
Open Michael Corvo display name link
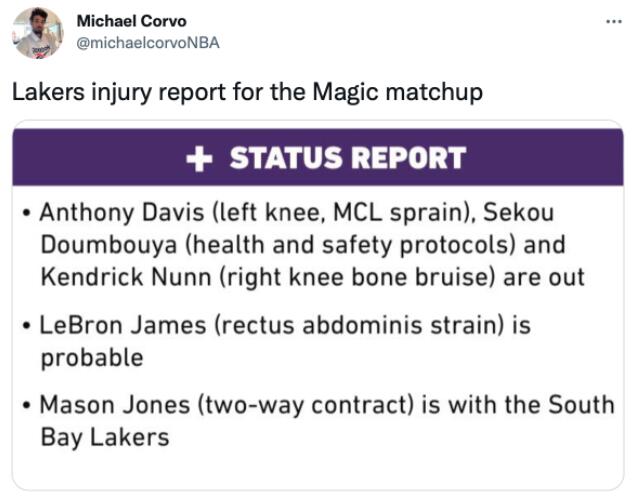(131, 21)
